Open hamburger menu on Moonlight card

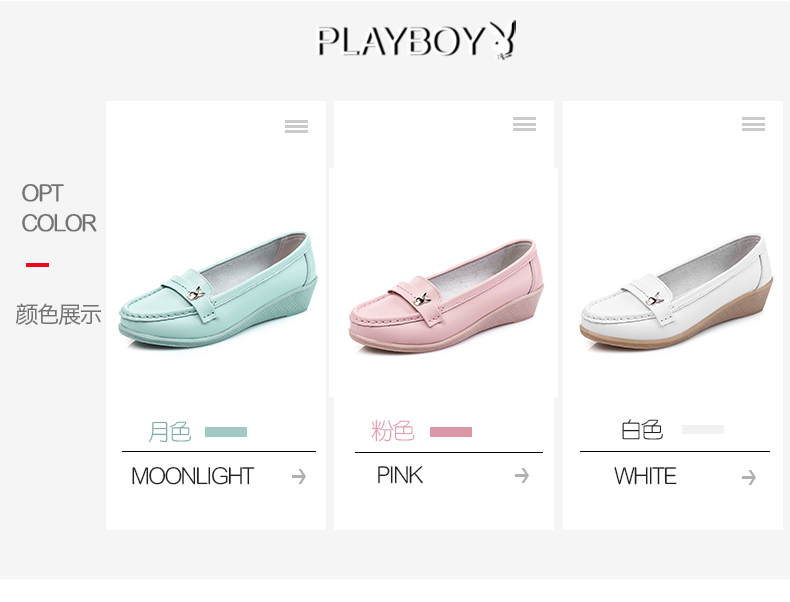click(296, 126)
